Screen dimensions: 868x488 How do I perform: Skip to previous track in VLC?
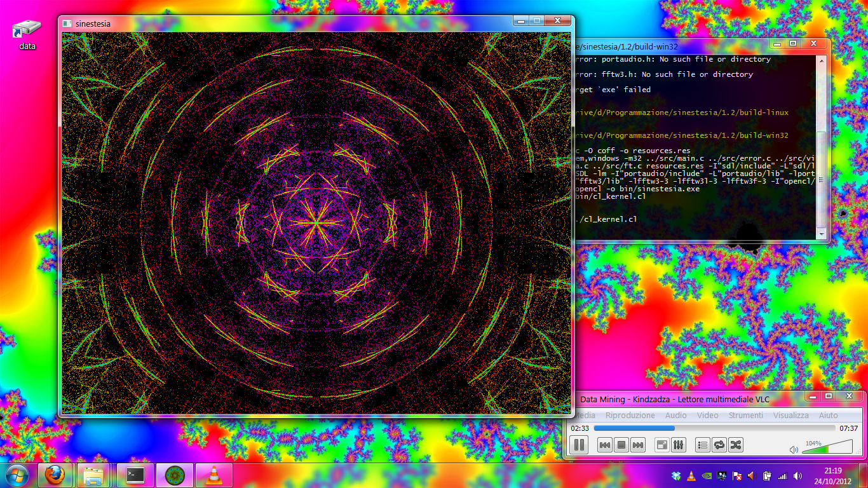pyautogui.click(x=605, y=445)
